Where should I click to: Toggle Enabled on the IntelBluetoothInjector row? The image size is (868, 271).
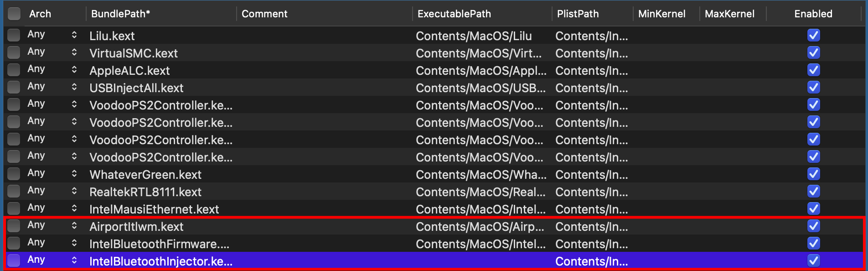(813, 261)
